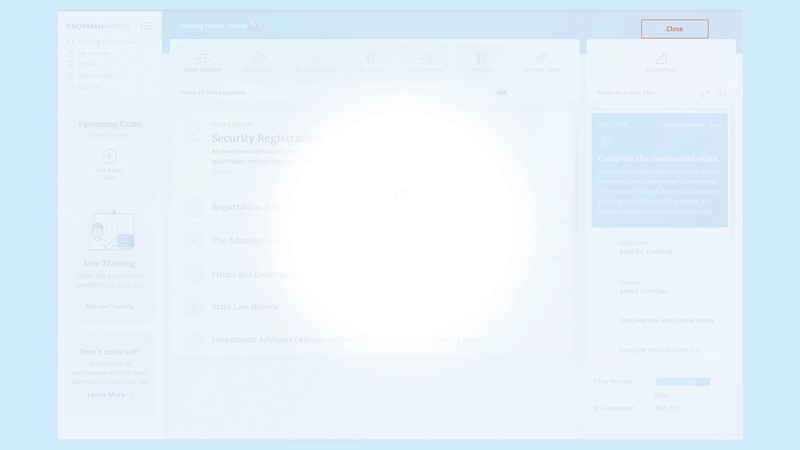Click the Complete the assessment exam heading
Viewport: 800px width, 450px height.
659,159
